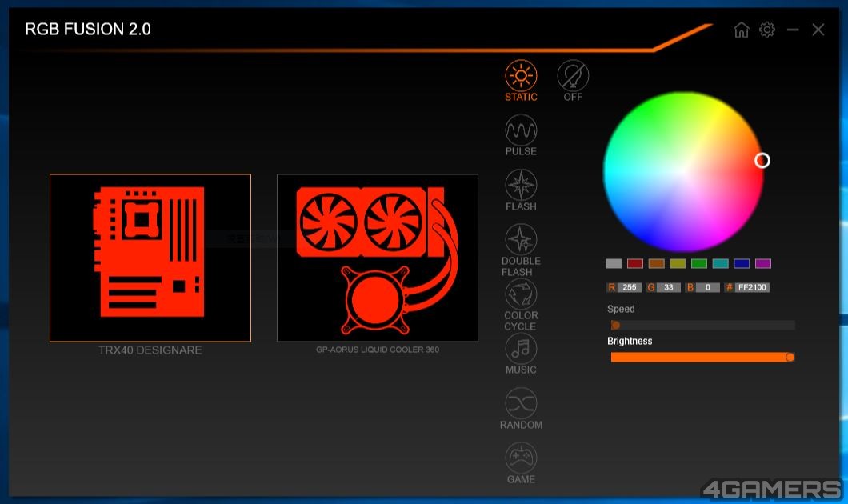
Task: Close the RGB Fusion window
Action: [818, 30]
